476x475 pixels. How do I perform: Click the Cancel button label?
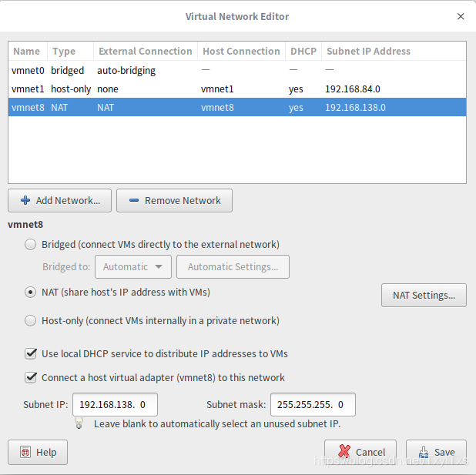(370, 452)
